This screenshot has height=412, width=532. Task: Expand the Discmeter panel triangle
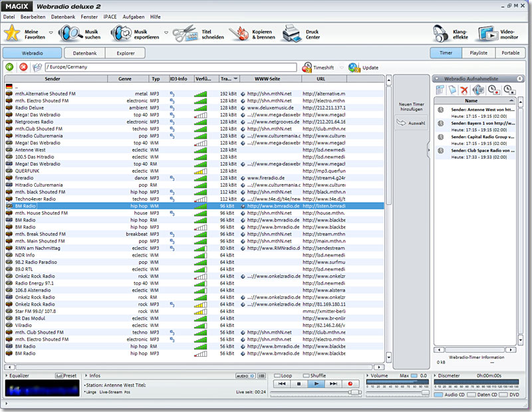[x=436, y=375]
